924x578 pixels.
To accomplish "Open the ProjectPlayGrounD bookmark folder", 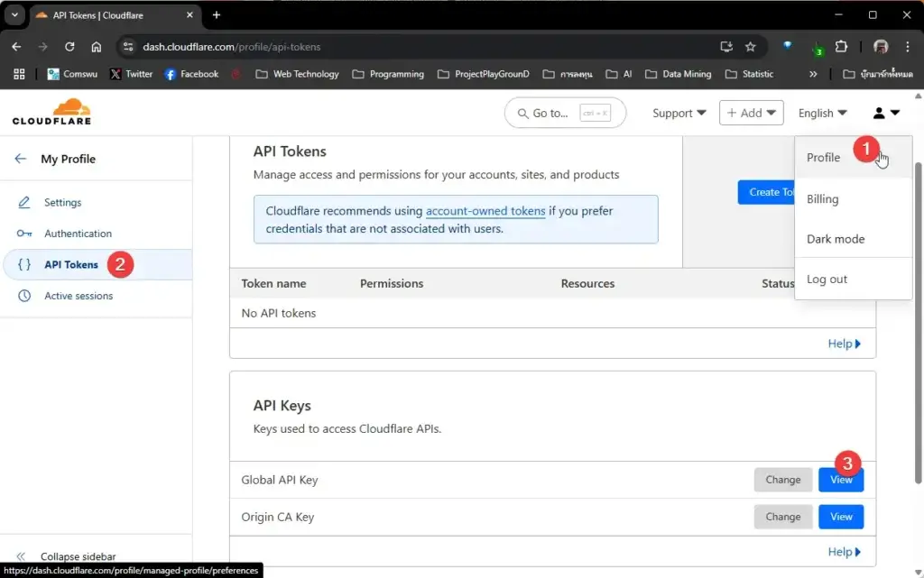I will click(x=484, y=74).
